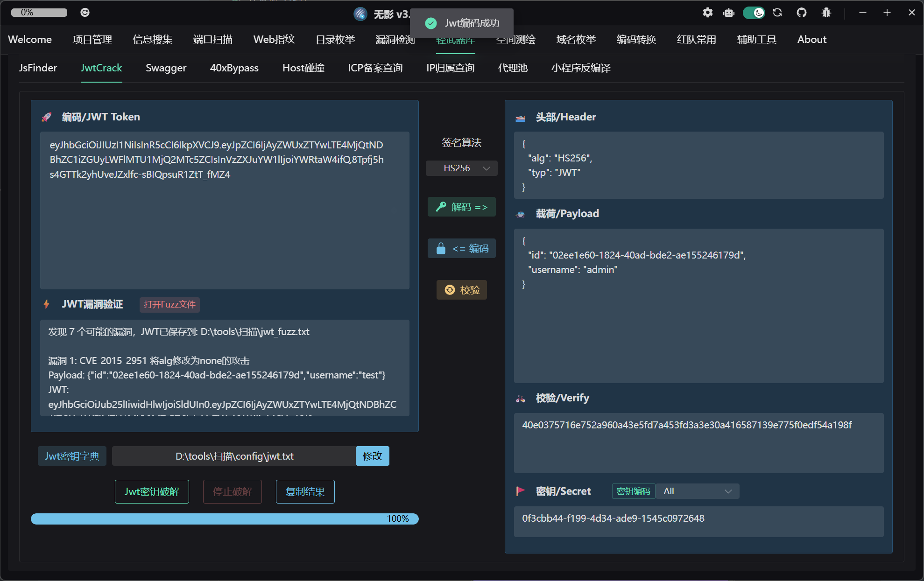Open the HS256 signature algorithm dropdown
The width and height of the screenshot is (924, 581).
click(x=461, y=168)
